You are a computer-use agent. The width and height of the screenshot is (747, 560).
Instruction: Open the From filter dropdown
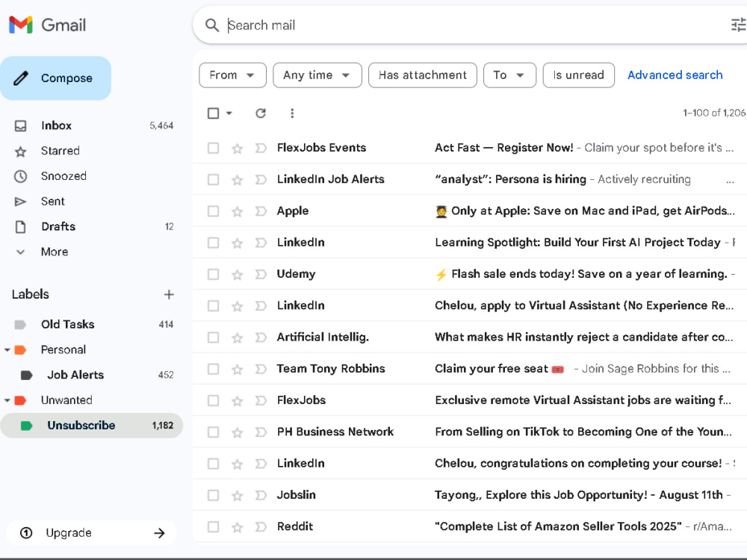pyautogui.click(x=232, y=75)
